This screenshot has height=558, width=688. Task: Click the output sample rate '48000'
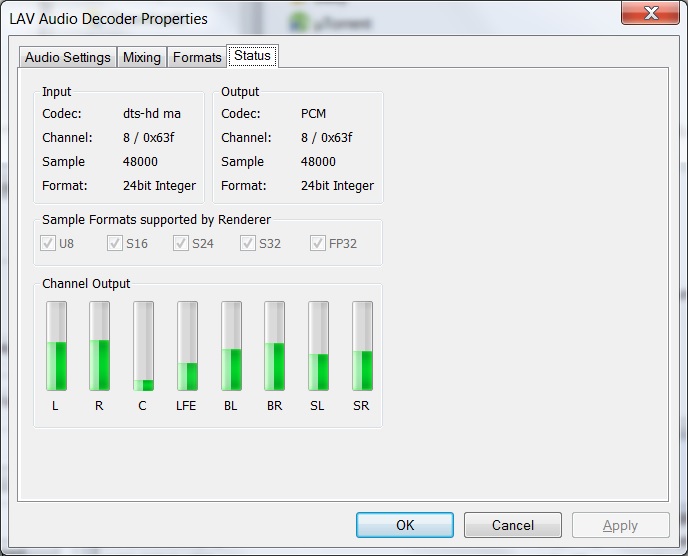tap(318, 161)
